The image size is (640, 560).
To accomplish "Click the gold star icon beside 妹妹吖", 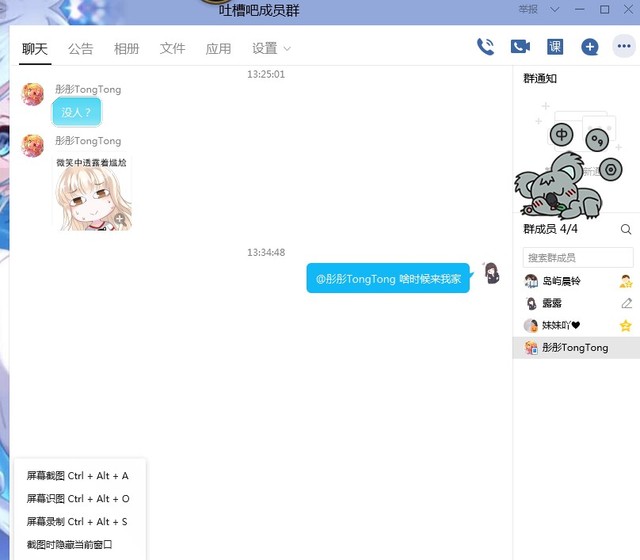I will (626, 325).
